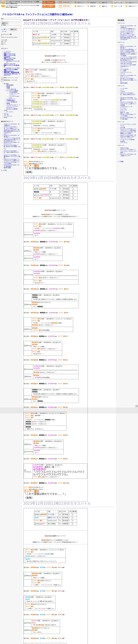Select the 'and' radio button for tag search
The width and height of the screenshot is (138, 644).
coord(5,29)
